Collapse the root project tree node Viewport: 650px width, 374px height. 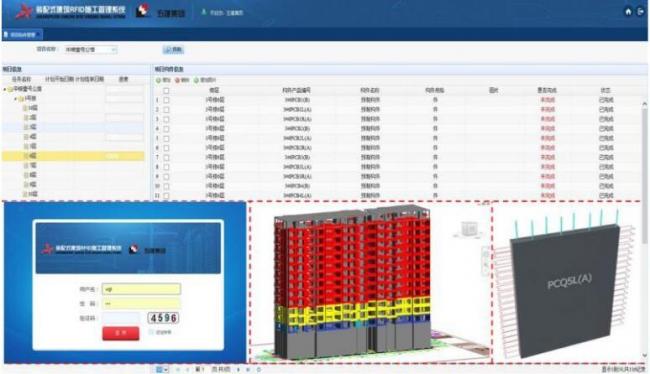pos(5,89)
